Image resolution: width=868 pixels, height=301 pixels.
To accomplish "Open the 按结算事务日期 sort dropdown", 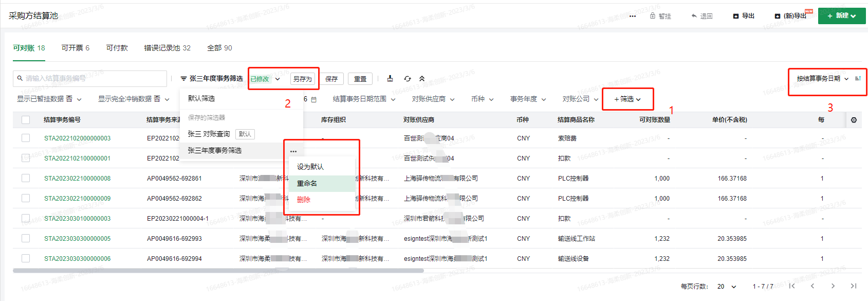I will (823, 79).
